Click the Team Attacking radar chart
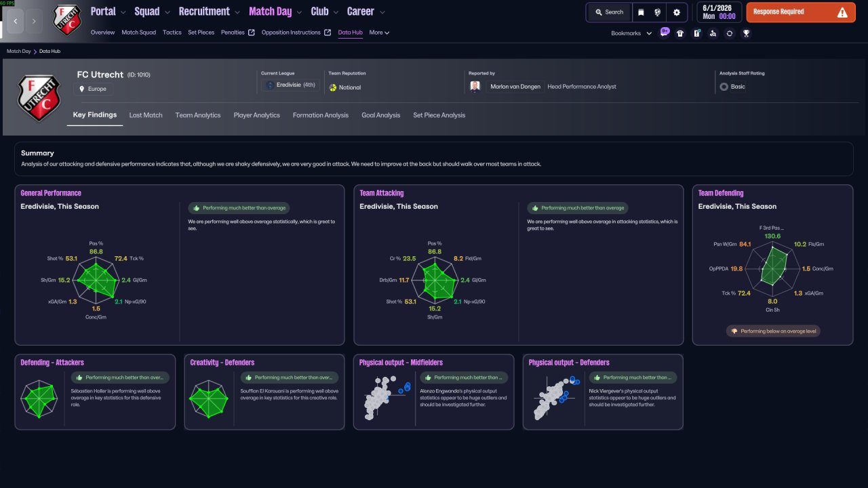 pyautogui.click(x=435, y=281)
